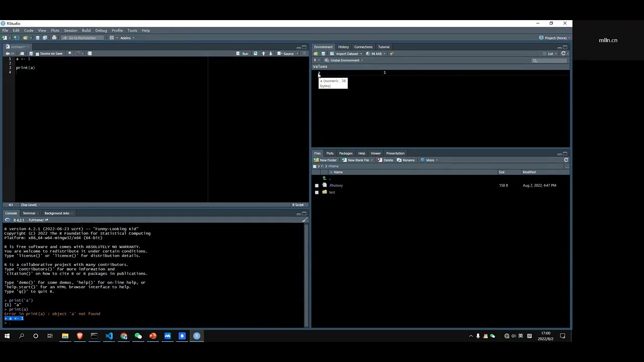This screenshot has height=362, width=644.
Task: Click the rHome breadcrumb path
Action: tap(334, 166)
